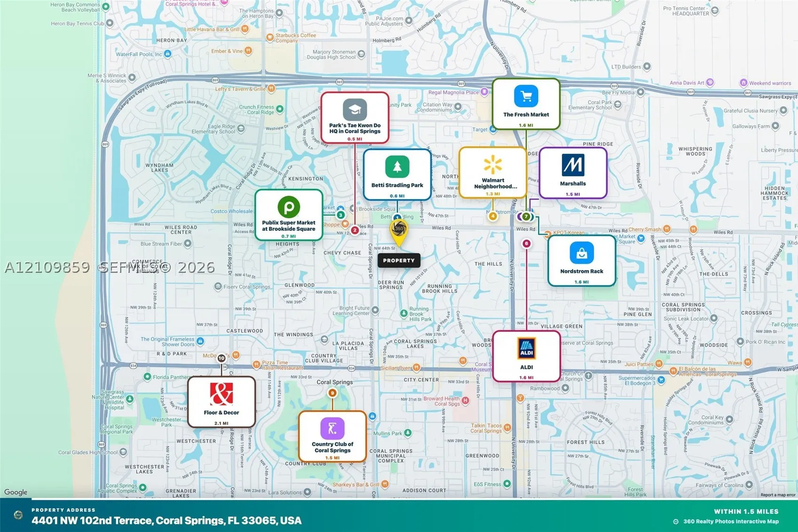Click the WITHIN 1.5 MILES text
The image size is (798, 532).
pos(746,511)
